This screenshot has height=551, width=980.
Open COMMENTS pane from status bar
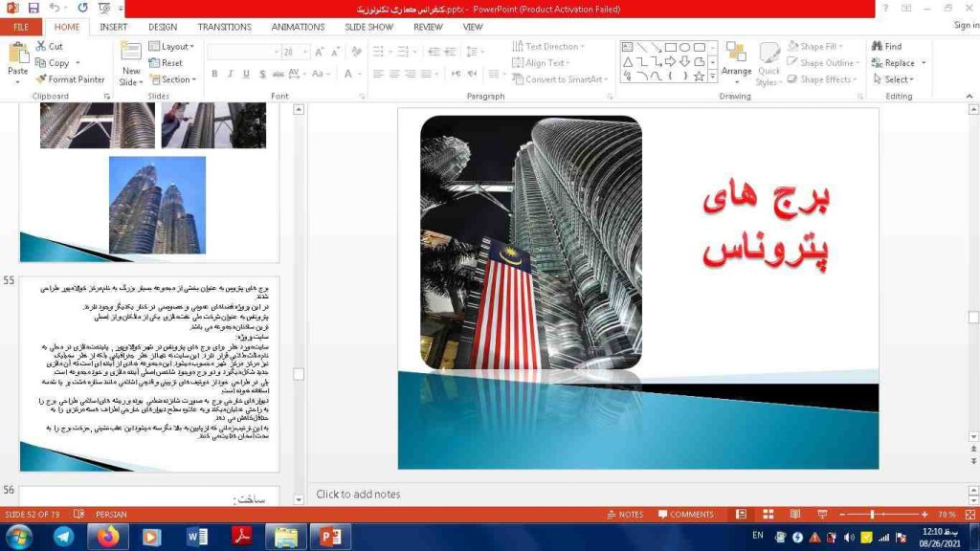685,514
